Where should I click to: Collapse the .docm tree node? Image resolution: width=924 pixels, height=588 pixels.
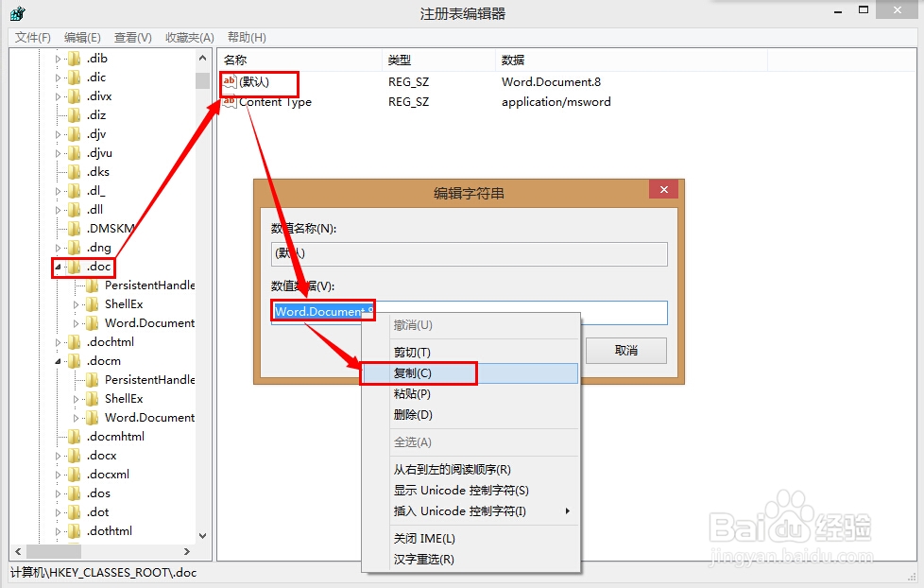point(58,361)
